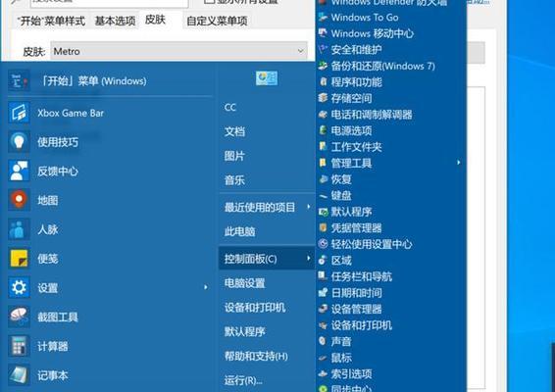Select 鼠标 in control panel list
The height and width of the screenshot is (392, 555).
(341, 358)
